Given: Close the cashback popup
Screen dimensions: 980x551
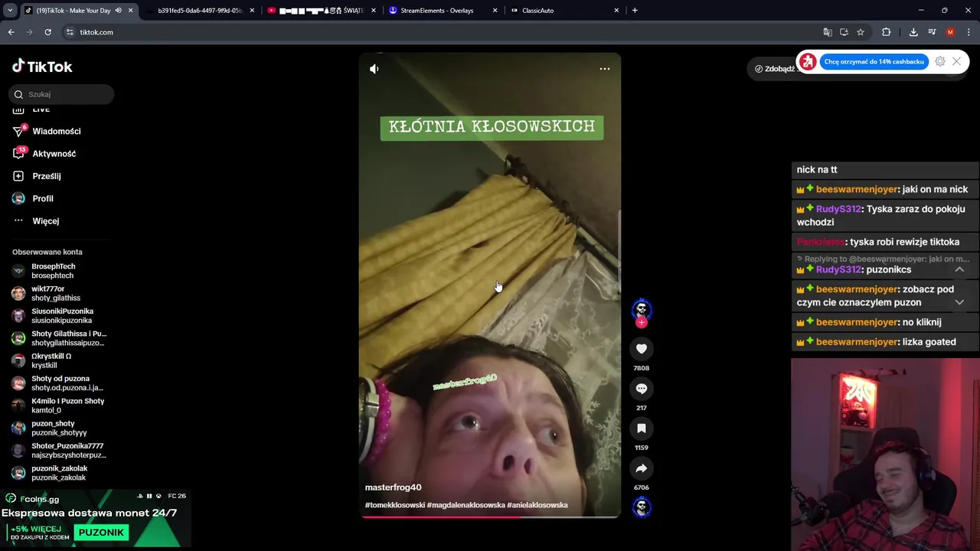Looking at the screenshot, I should [x=956, y=62].
